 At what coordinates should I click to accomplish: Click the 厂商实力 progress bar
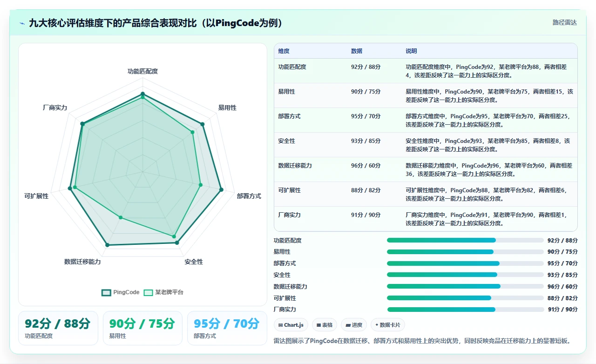(x=465, y=309)
